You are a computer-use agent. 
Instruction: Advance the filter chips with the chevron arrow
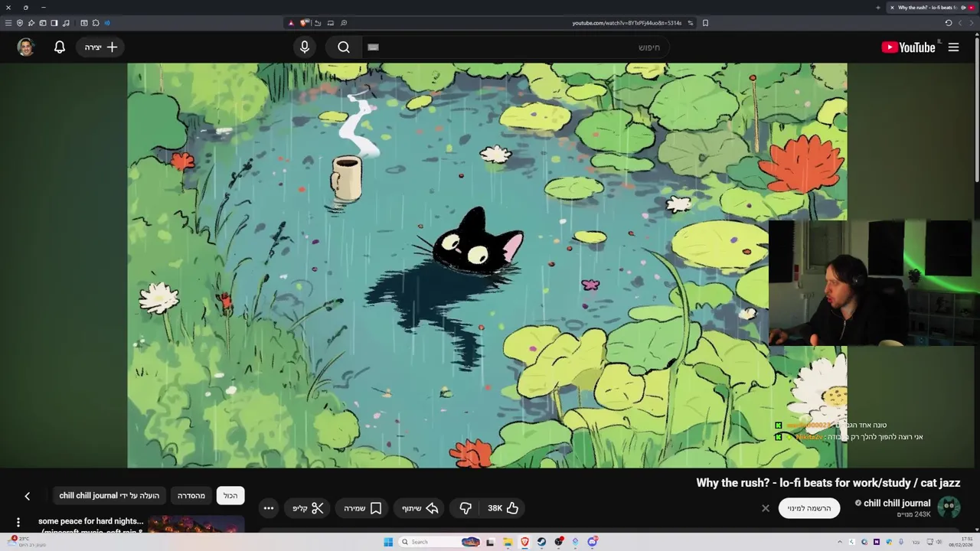[x=27, y=496]
